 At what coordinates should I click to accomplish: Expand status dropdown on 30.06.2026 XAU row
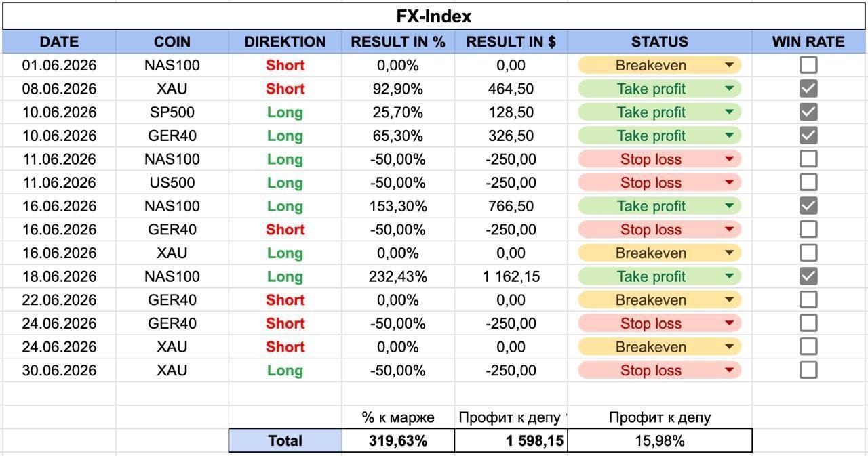tap(730, 371)
